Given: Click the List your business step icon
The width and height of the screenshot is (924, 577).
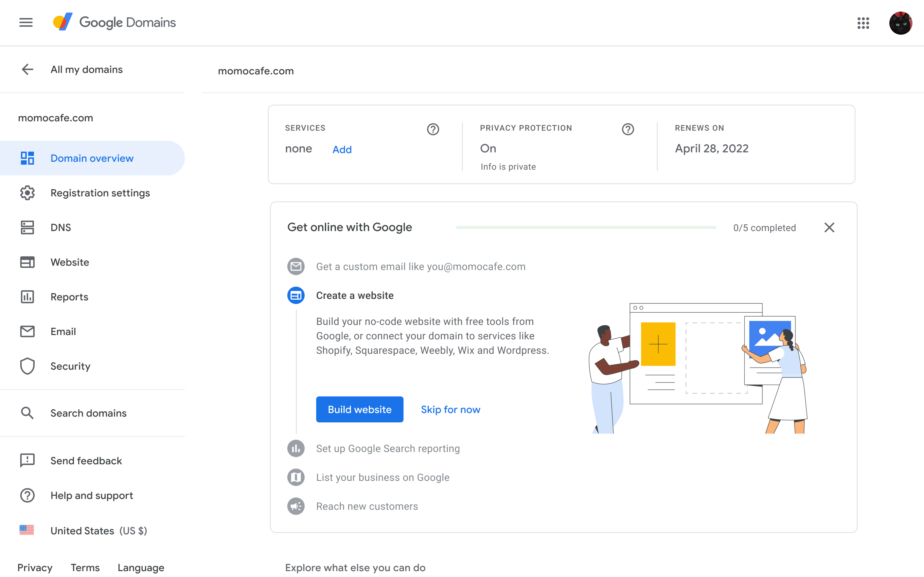Looking at the screenshot, I should (296, 477).
